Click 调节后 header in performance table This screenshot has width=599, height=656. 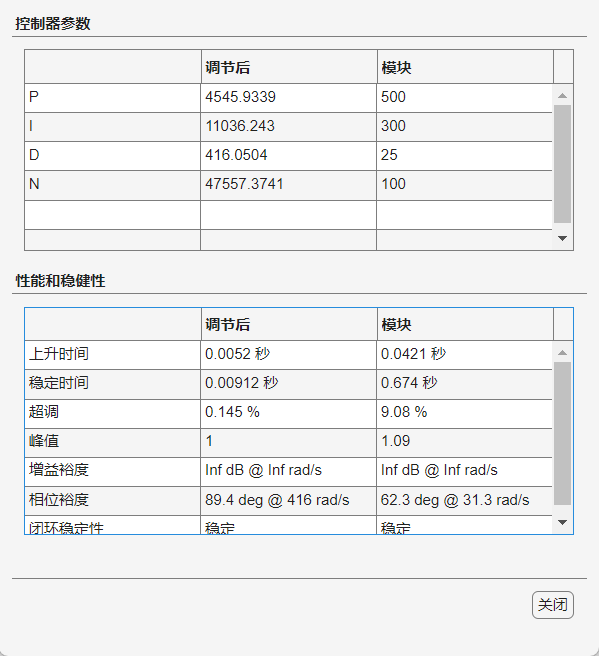pyautogui.click(x=228, y=325)
